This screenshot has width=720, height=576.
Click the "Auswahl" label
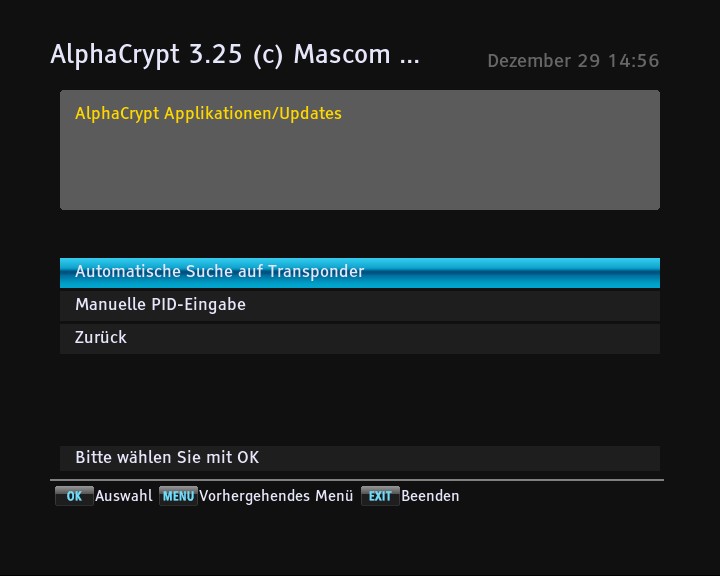[124, 496]
